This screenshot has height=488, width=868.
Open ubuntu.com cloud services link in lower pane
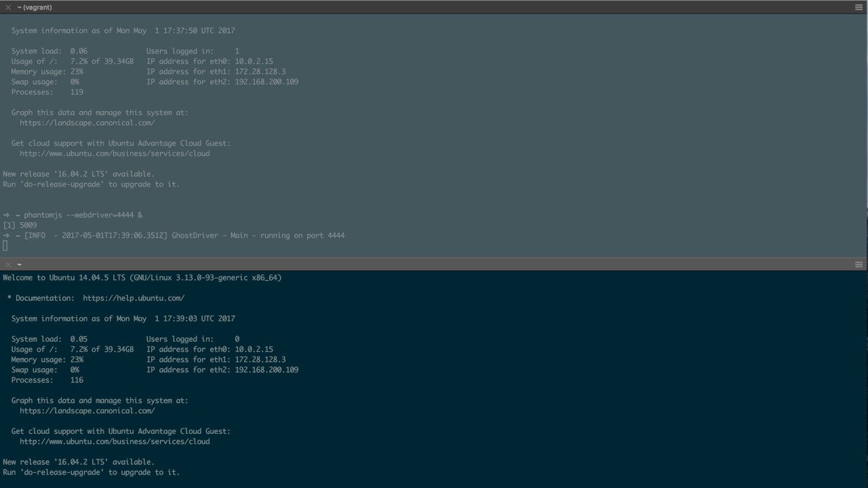pyautogui.click(x=115, y=441)
